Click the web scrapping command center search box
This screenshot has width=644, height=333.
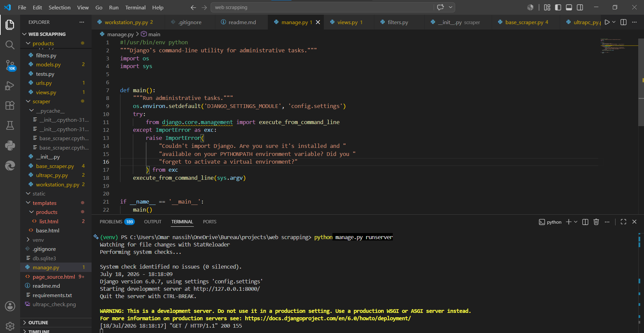[322, 7]
